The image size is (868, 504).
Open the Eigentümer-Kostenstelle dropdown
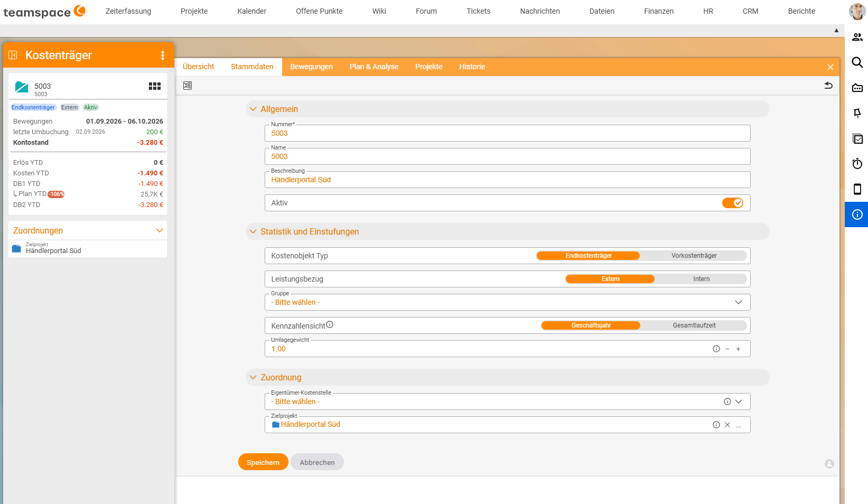click(507, 402)
